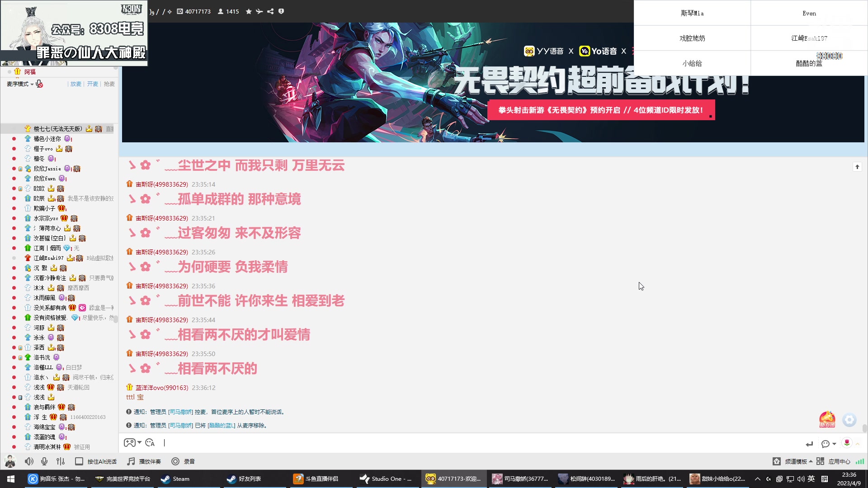
Task: Open the channel share icon
Action: (x=270, y=11)
